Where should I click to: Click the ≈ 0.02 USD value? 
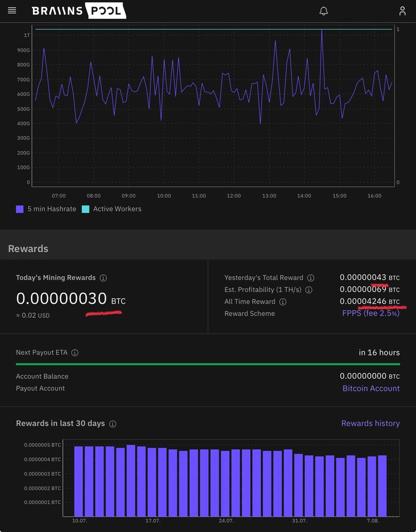(x=32, y=315)
